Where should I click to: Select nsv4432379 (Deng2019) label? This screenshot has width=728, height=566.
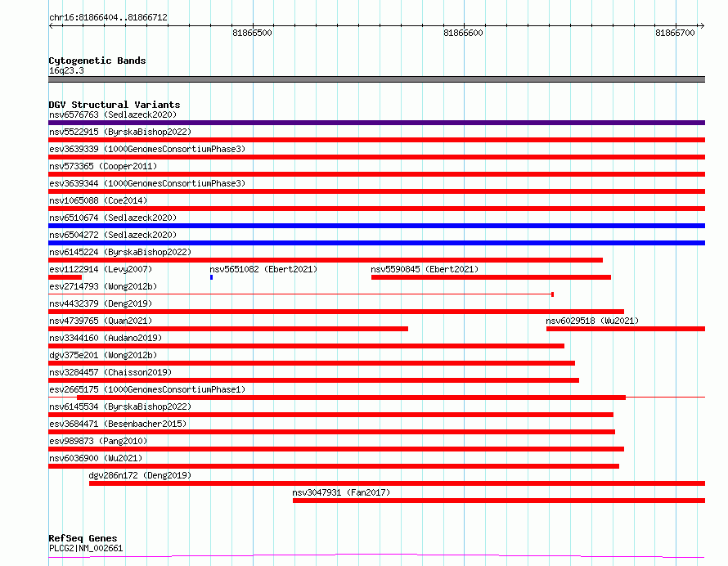coord(101,303)
